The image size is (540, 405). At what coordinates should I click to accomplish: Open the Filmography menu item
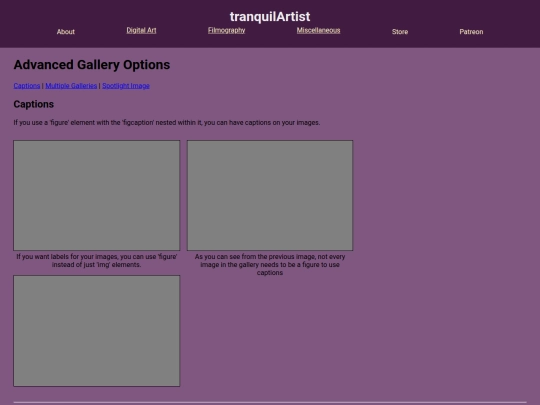coord(226,30)
